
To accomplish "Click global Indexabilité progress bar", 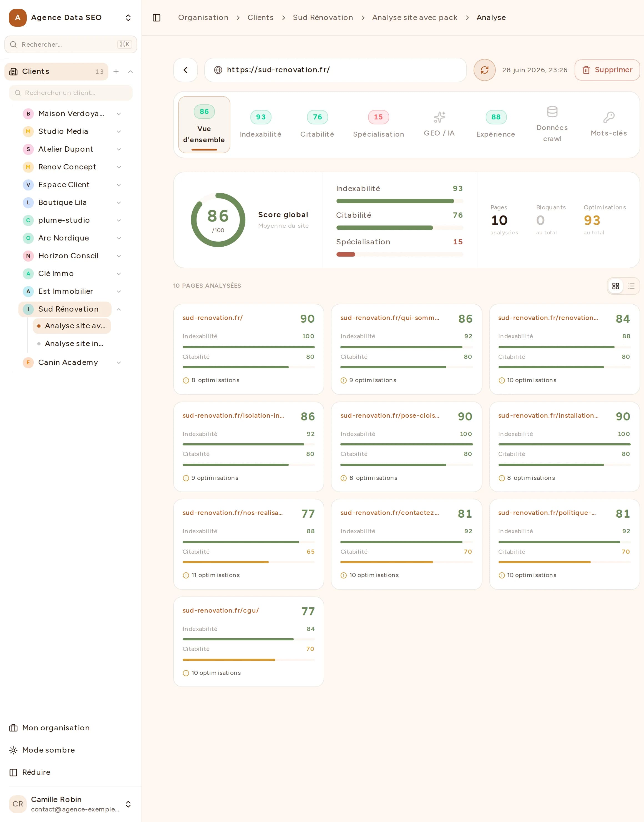I will tap(400, 201).
